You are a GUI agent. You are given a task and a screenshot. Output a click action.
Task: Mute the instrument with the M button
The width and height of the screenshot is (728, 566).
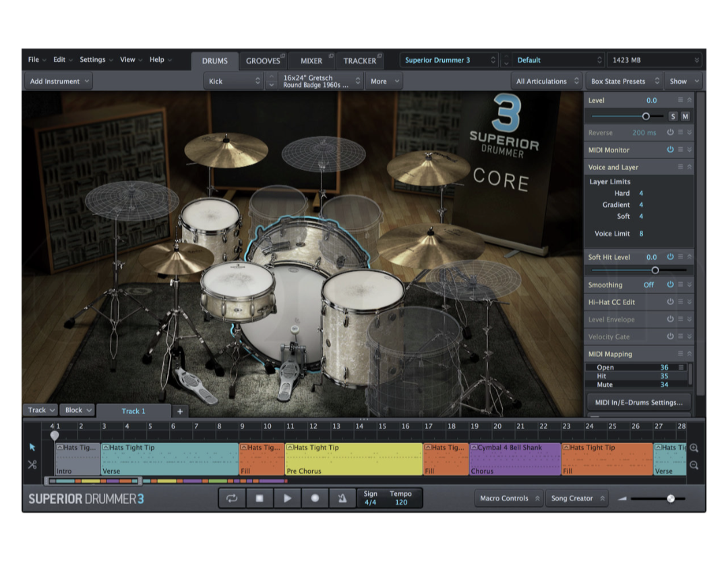pyautogui.click(x=686, y=116)
